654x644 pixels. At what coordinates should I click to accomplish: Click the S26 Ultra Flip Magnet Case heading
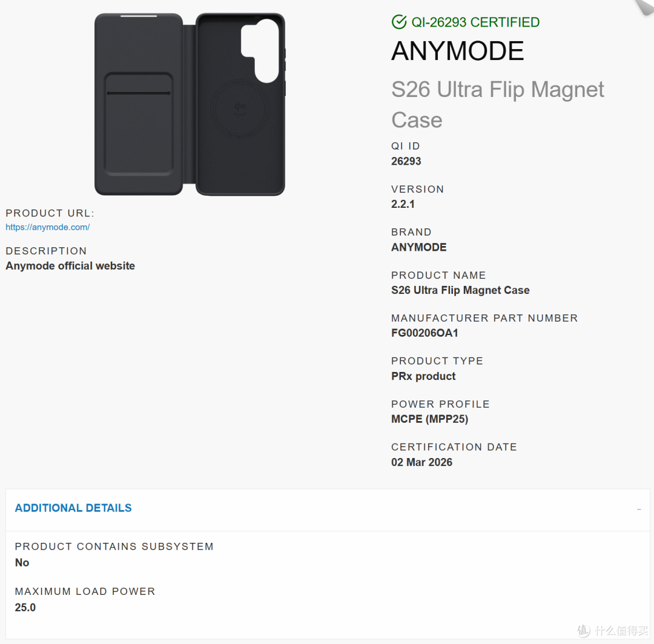[497, 105]
